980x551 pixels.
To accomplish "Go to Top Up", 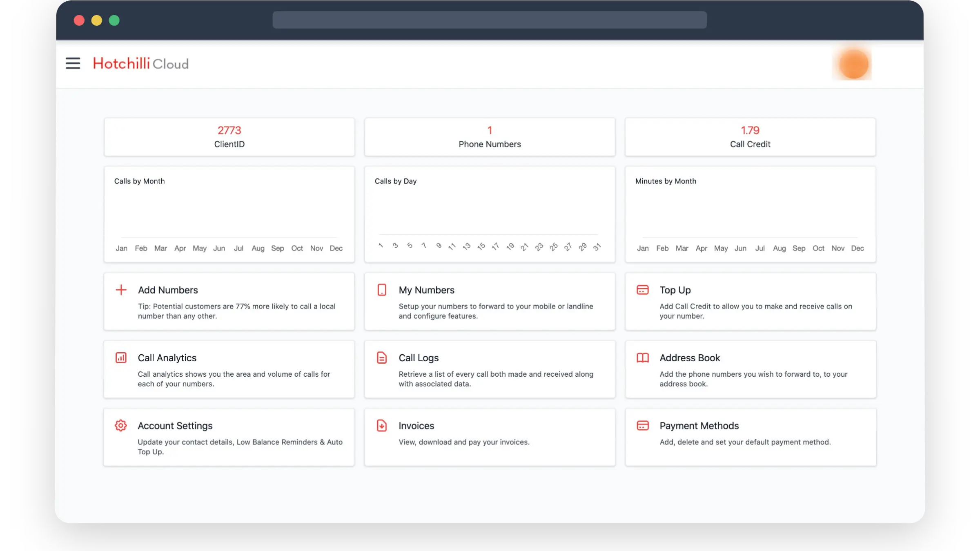I will (x=750, y=302).
